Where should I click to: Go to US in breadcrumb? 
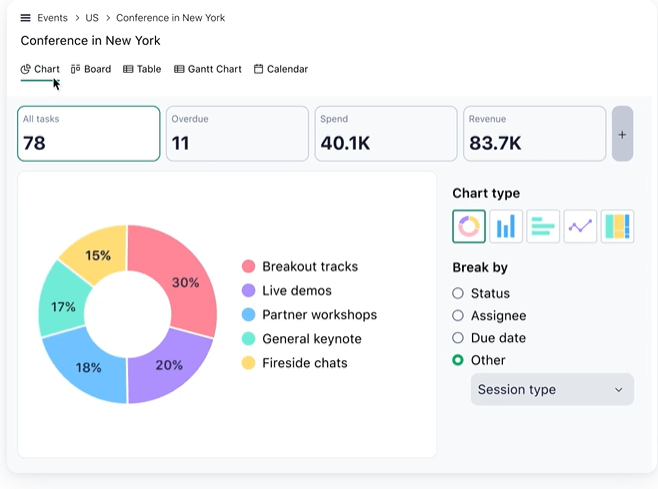[x=92, y=18]
